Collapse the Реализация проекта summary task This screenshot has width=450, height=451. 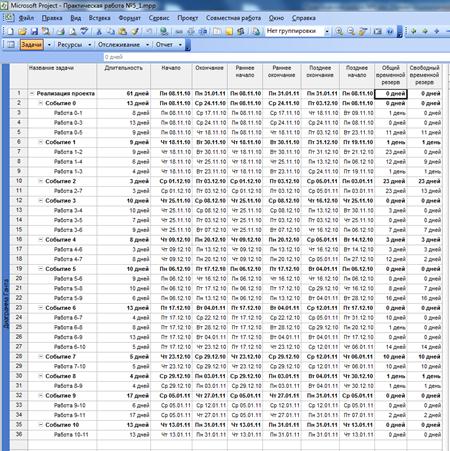pyautogui.click(x=32, y=94)
